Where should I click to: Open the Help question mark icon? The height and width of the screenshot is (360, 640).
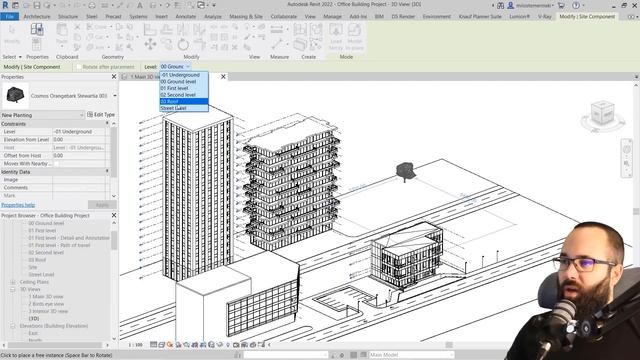tap(576, 5)
